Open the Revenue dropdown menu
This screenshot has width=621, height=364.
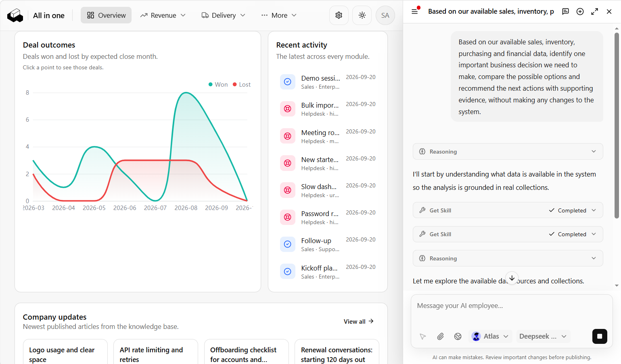click(x=163, y=15)
